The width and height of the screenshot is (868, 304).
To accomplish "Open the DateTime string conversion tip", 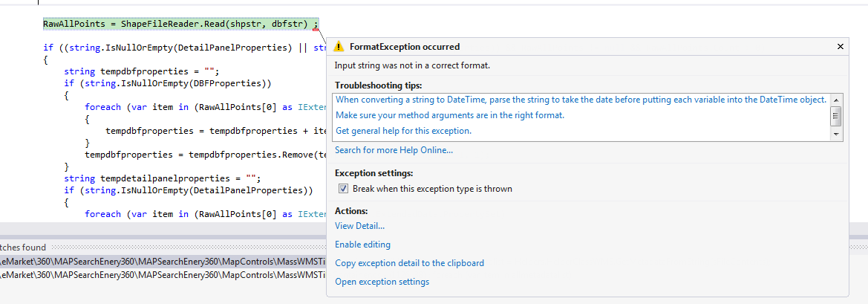I will (581, 100).
